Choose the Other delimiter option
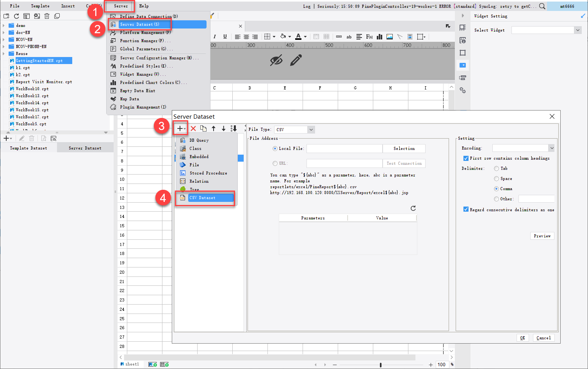Screen dimensions: 588x369 [496, 199]
